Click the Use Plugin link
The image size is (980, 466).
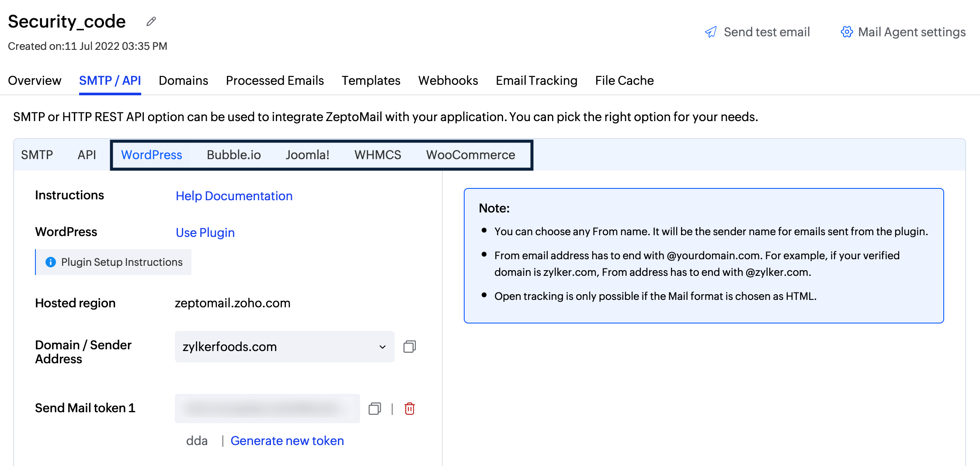205,233
